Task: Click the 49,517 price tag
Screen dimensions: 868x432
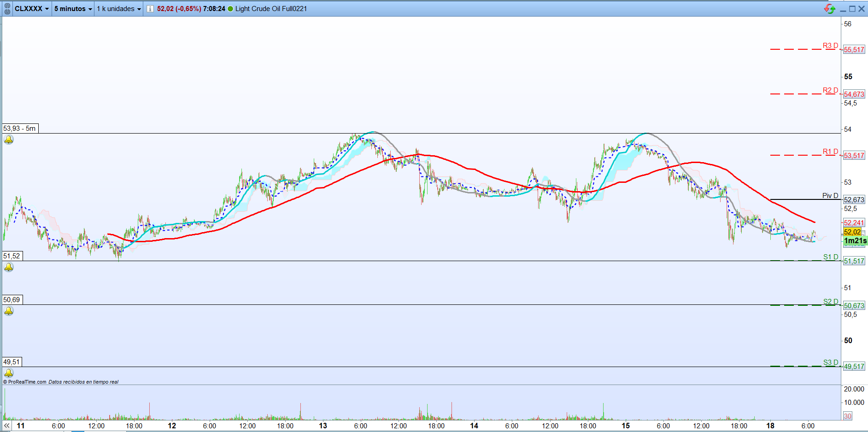Action: click(854, 367)
